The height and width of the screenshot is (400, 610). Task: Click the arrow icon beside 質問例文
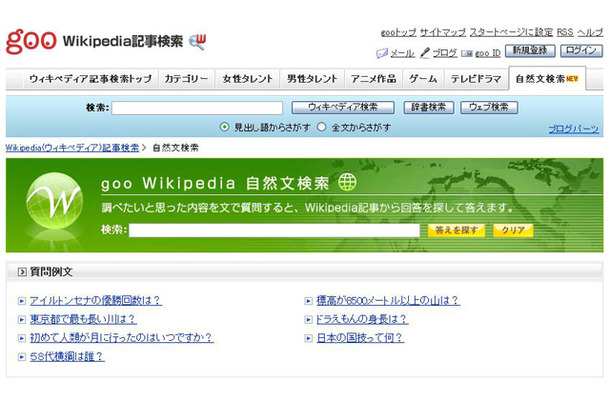point(22,272)
